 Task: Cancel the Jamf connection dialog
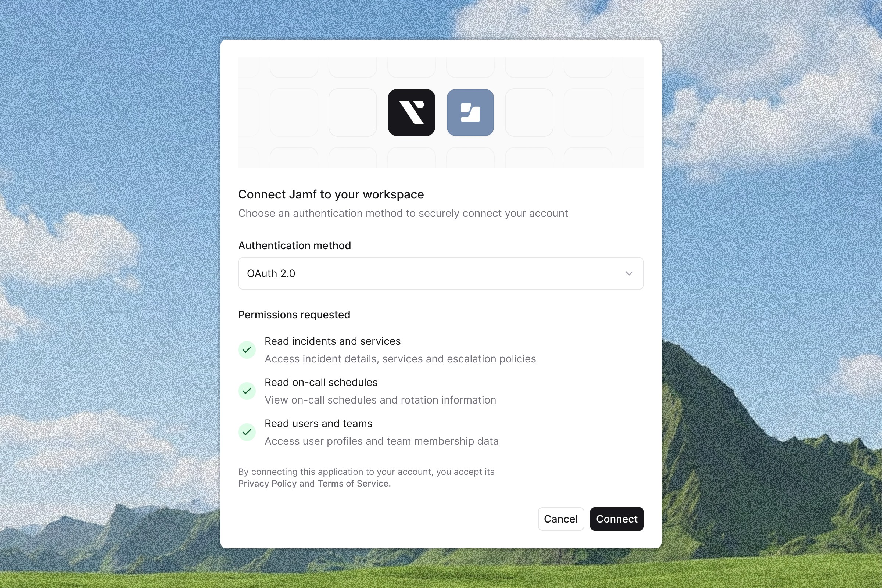coord(561,519)
